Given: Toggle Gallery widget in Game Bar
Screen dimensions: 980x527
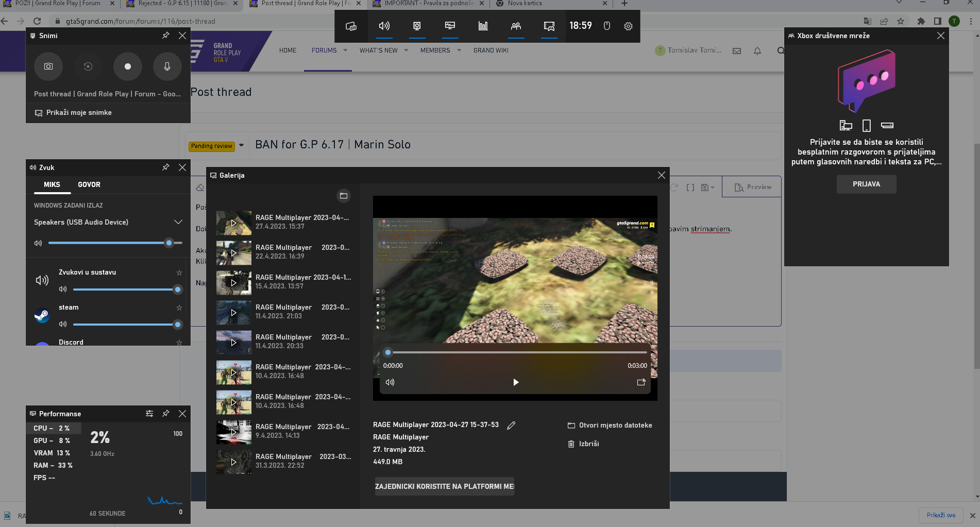Looking at the screenshot, I should [x=549, y=26].
